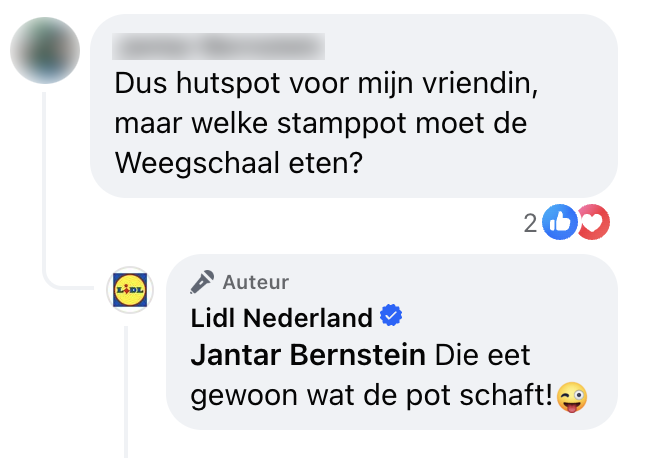Click the text 'Weegschaal eten?'
The image size is (668, 458).
point(238,164)
